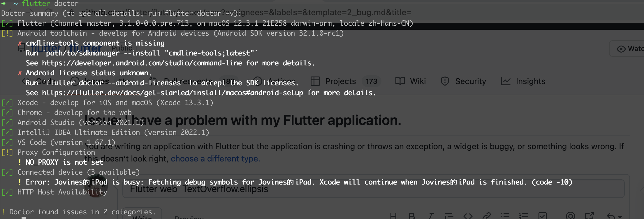
Task: Open the Insights tab on GitHub page
Action: tap(523, 81)
